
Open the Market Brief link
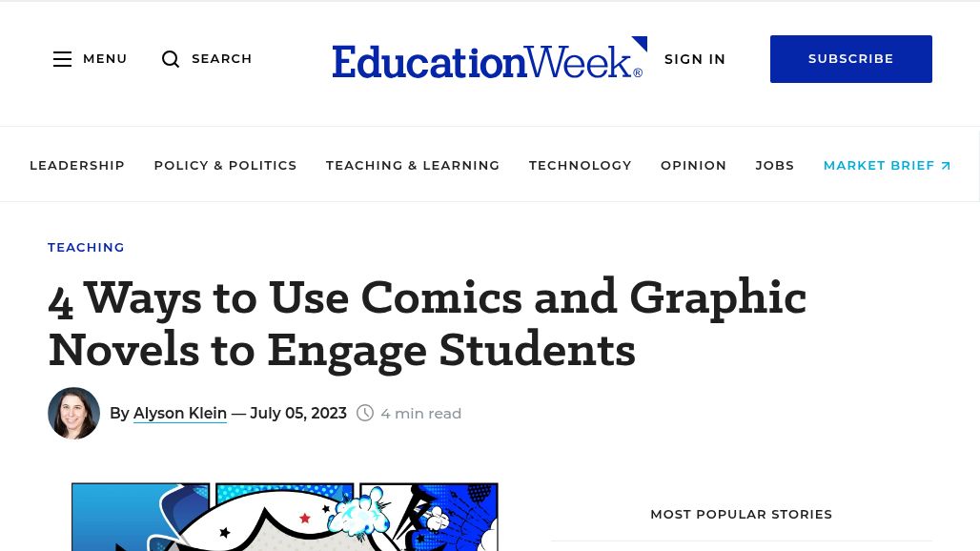(x=878, y=165)
